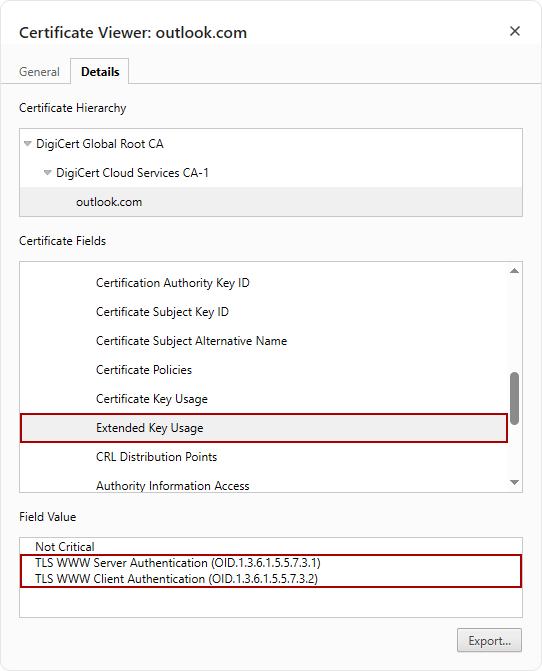Click the fields list scroll up arrow
The image size is (542, 671).
(x=515, y=270)
